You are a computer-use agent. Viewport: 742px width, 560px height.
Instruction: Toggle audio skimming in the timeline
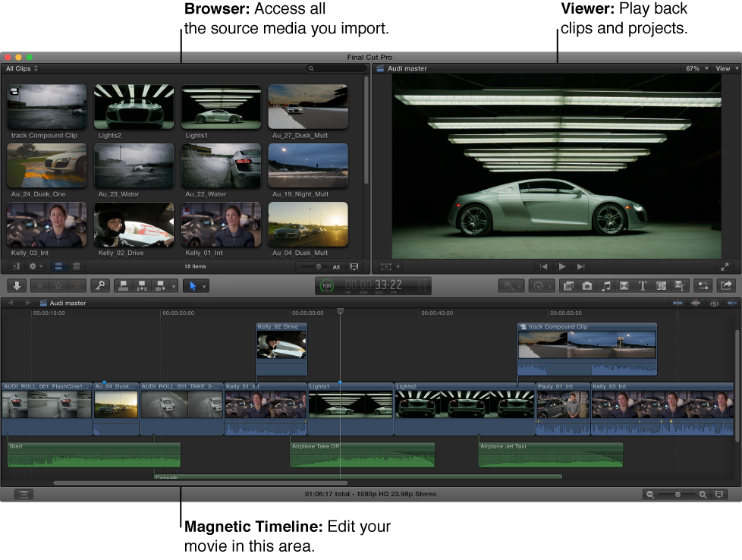click(696, 303)
